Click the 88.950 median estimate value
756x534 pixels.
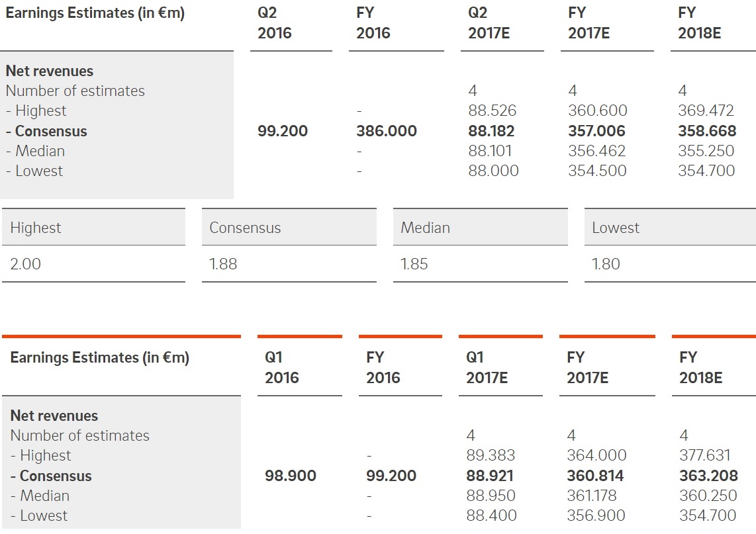click(491, 496)
